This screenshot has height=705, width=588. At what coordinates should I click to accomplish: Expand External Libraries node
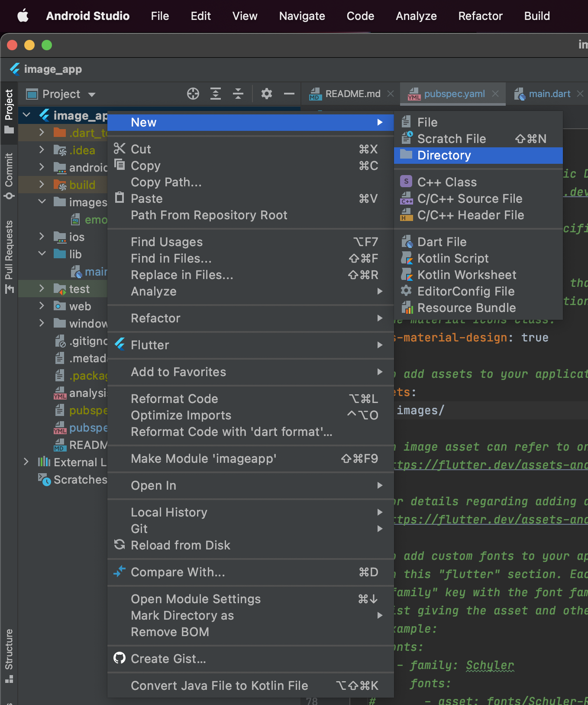tap(26, 462)
